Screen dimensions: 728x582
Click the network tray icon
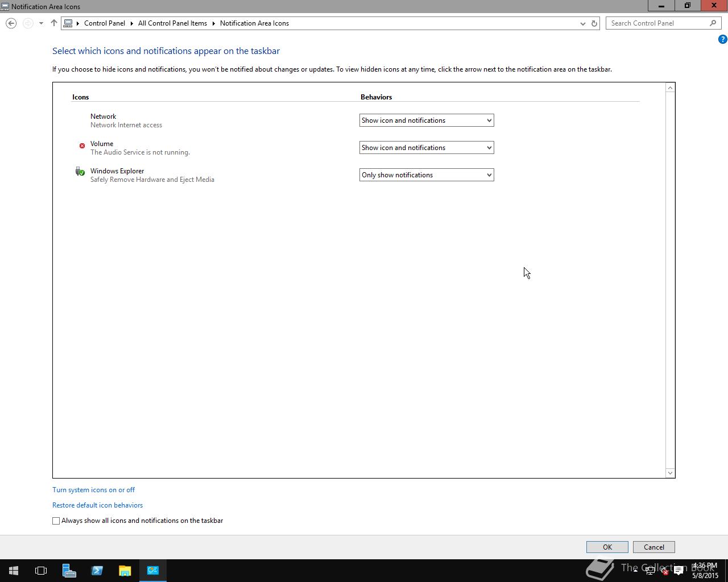[650, 571]
